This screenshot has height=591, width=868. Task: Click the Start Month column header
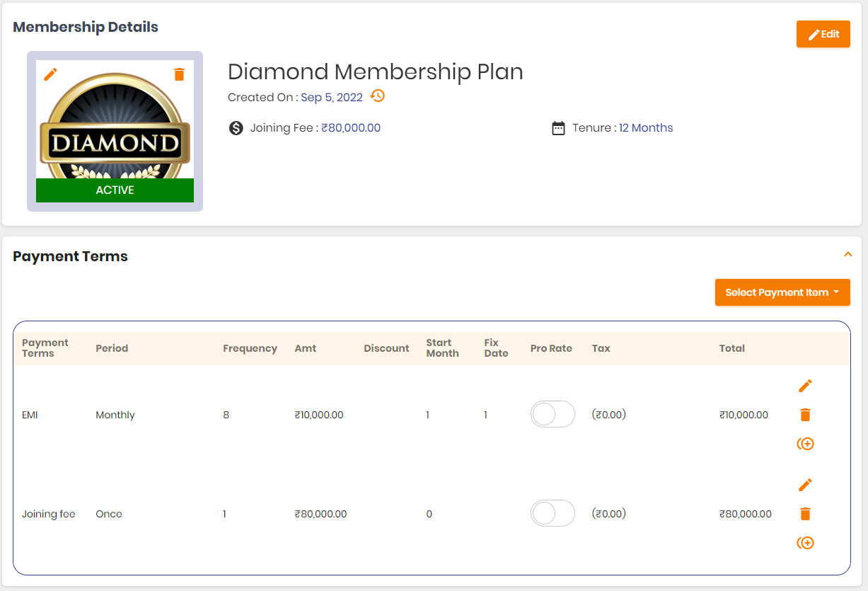[x=442, y=348]
